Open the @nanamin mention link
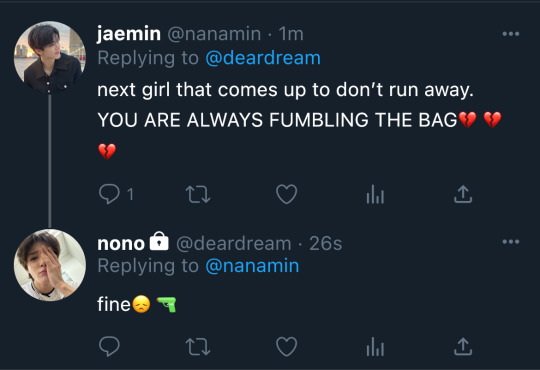The image size is (540, 370). (x=252, y=266)
